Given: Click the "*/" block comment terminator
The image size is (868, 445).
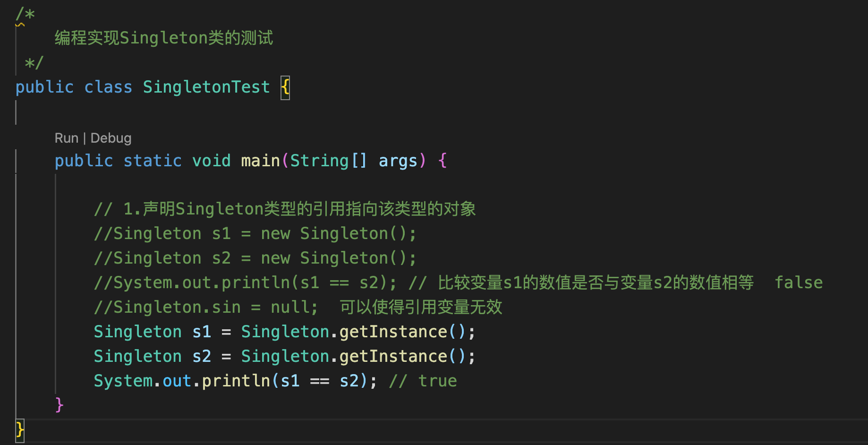Looking at the screenshot, I should [x=34, y=63].
